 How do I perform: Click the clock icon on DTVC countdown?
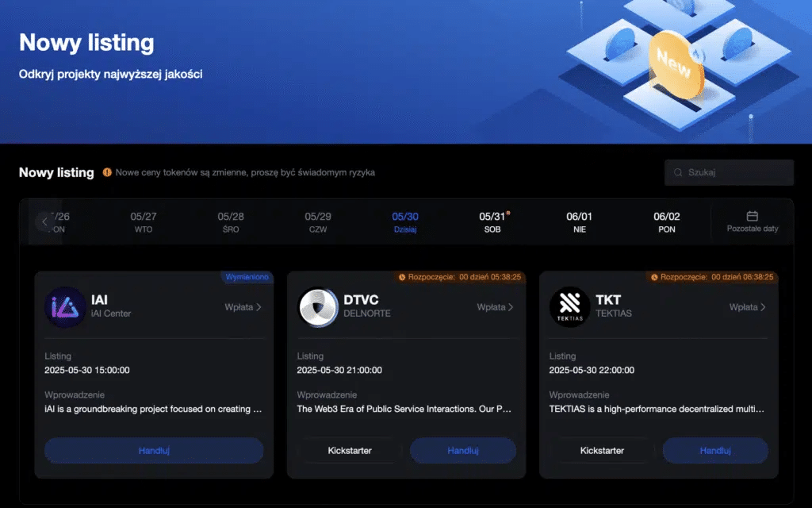[x=402, y=277]
